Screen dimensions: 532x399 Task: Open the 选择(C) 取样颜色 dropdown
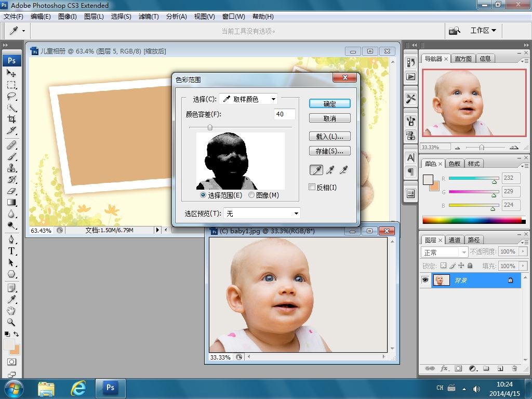[x=248, y=99]
